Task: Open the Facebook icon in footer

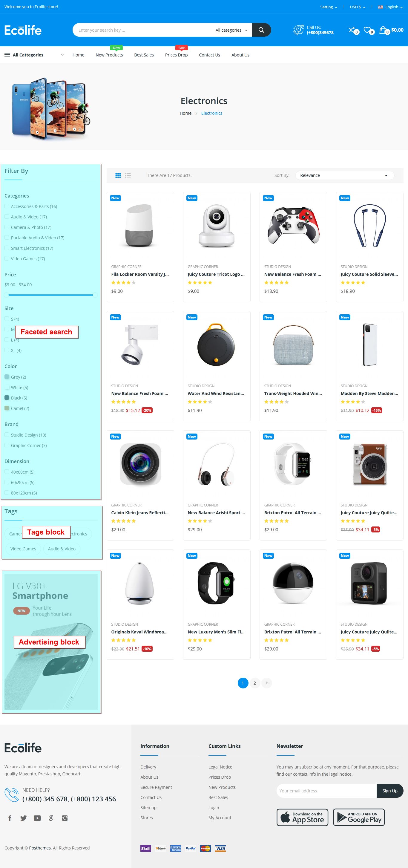Action: pos(10,818)
